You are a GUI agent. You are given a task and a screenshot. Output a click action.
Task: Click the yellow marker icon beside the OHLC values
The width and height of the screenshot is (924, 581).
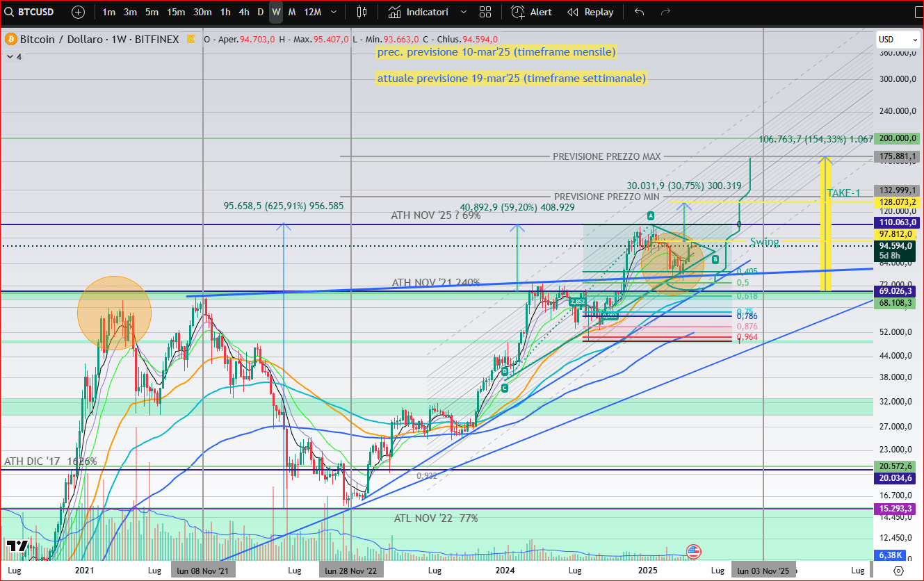191,40
